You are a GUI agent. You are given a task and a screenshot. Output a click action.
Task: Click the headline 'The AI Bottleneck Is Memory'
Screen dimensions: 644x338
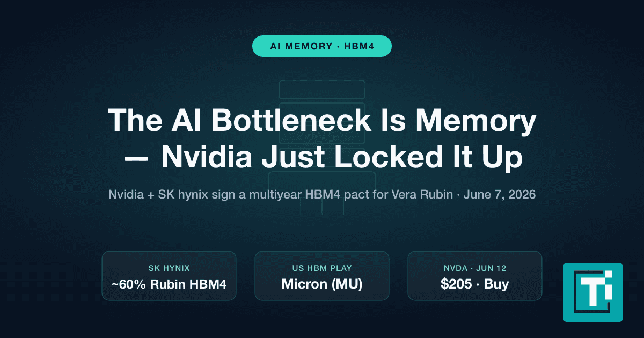point(322,120)
